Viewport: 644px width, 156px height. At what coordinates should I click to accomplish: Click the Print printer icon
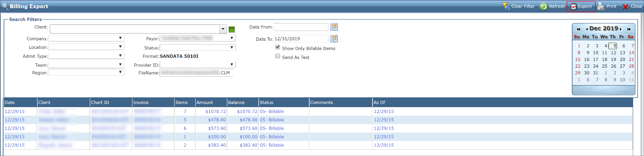coord(601,6)
